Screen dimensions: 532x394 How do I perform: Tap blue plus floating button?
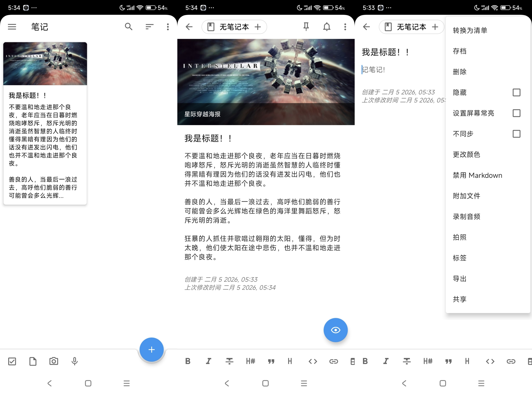pyautogui.click(x=151, y=350)
